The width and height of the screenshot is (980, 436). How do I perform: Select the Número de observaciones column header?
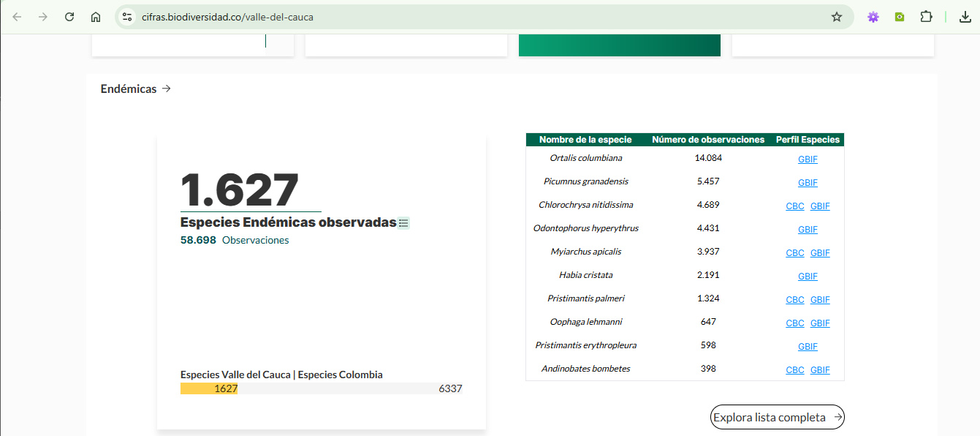[x=708, y=140]
